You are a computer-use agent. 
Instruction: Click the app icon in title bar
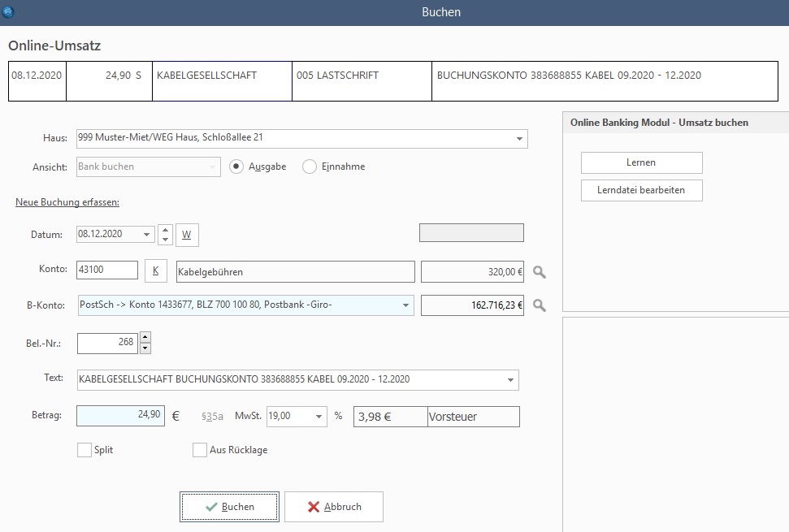[x=9, y=11]
